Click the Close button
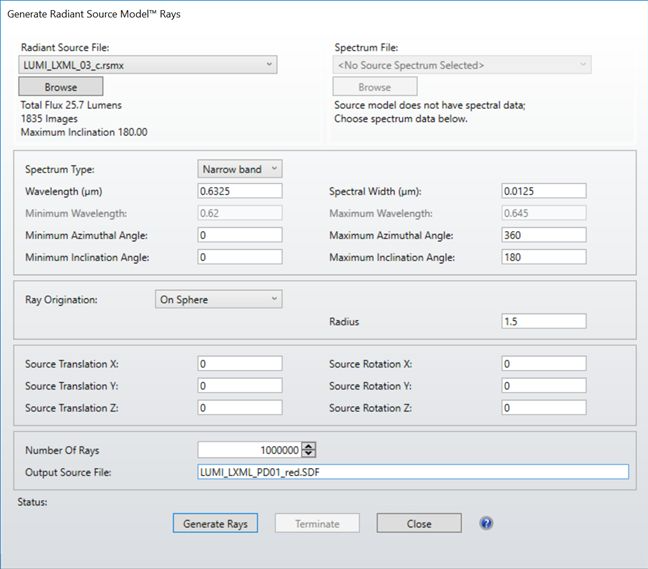 [x=418, y=523]
